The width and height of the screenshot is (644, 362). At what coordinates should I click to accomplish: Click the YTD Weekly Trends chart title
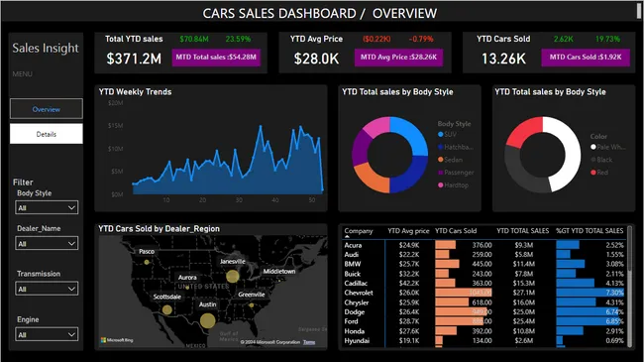click(x=135, y=92)
